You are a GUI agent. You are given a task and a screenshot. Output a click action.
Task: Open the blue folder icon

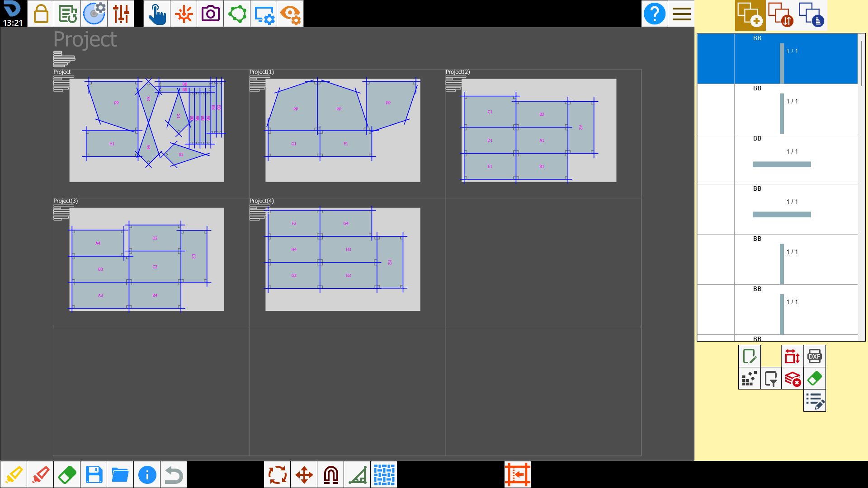click(x=120, y=475)
